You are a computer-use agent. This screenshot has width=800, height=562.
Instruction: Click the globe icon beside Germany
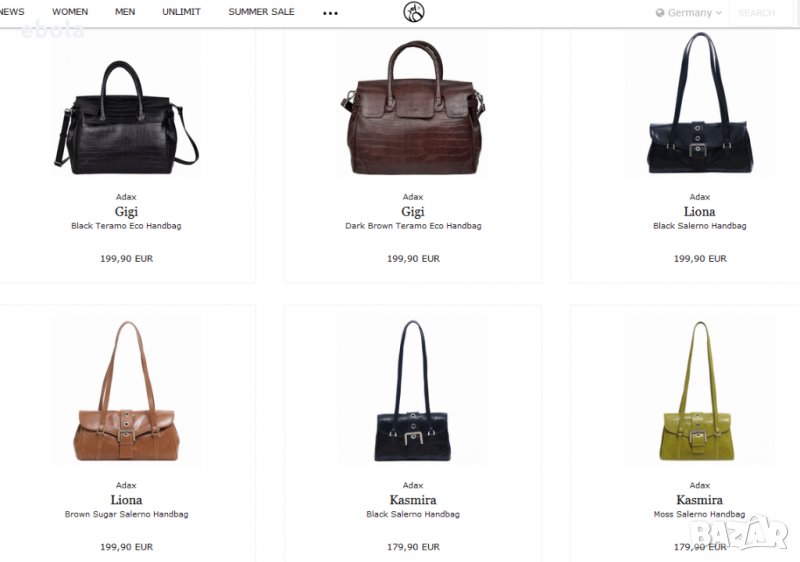[660, 13]
